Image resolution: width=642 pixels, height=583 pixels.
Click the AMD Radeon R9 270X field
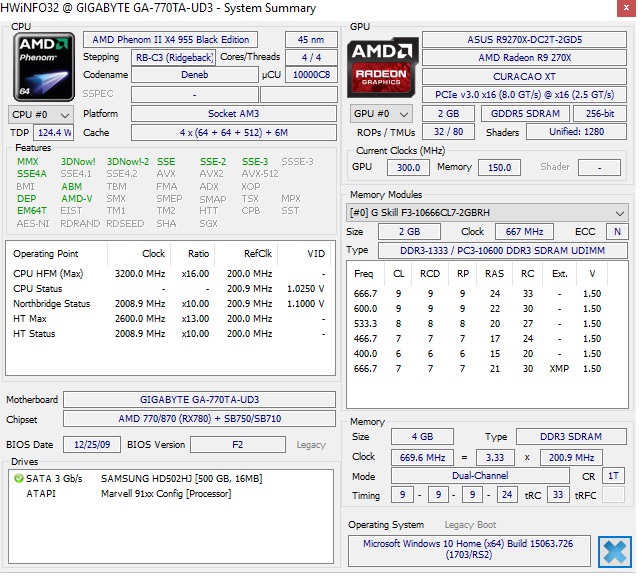(524, 57)
